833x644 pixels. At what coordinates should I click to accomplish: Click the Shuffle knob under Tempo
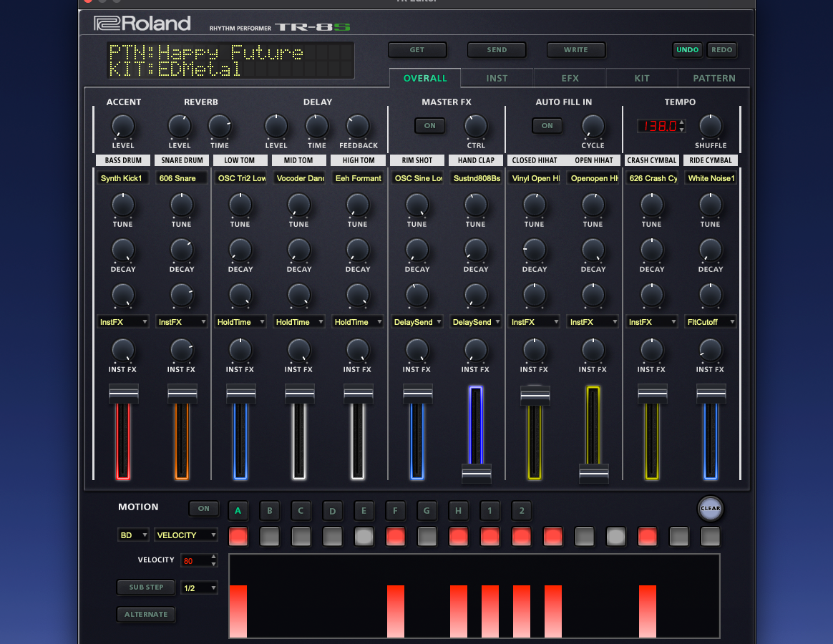tap(710, 126)
